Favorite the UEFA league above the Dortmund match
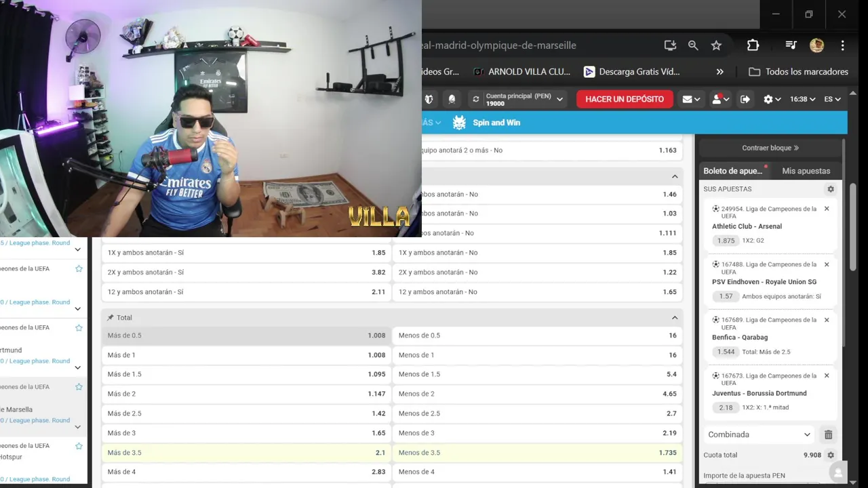 [x=79, y=327]
